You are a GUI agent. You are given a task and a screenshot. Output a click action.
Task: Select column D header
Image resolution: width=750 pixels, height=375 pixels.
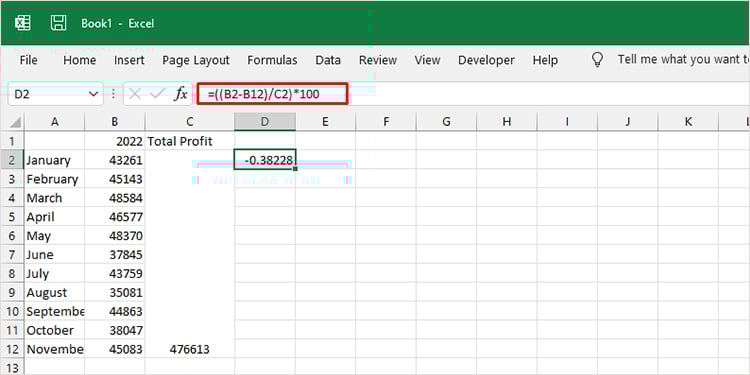click(x=265, y=122)
